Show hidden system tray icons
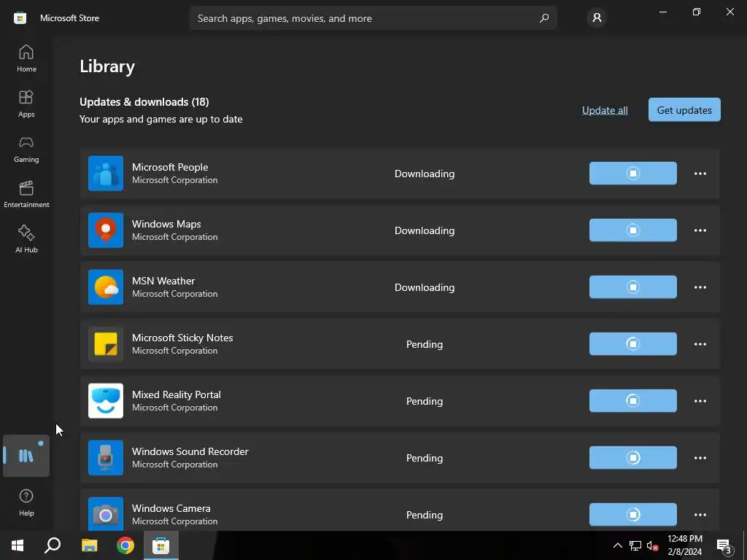This screenshot has width=747, height=560. [x=617, y=545]
